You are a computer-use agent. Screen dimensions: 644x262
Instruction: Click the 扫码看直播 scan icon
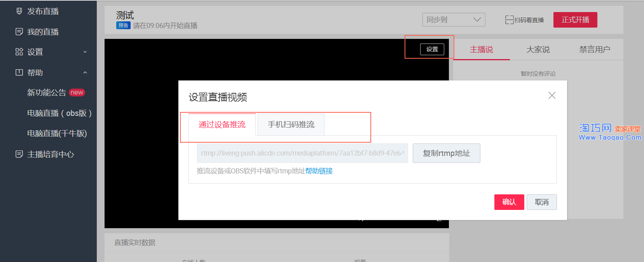click(x=509, y=20)
